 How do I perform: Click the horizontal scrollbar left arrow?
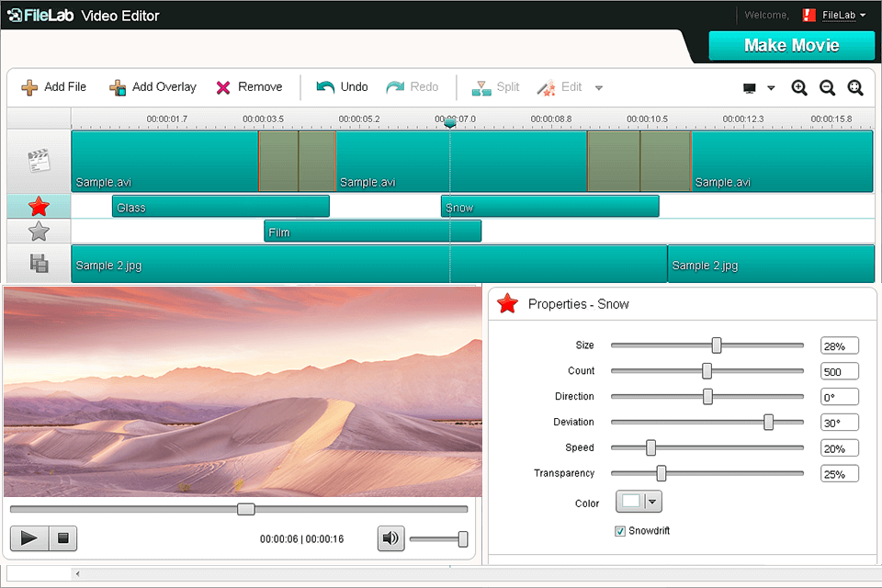coord(77,574)
